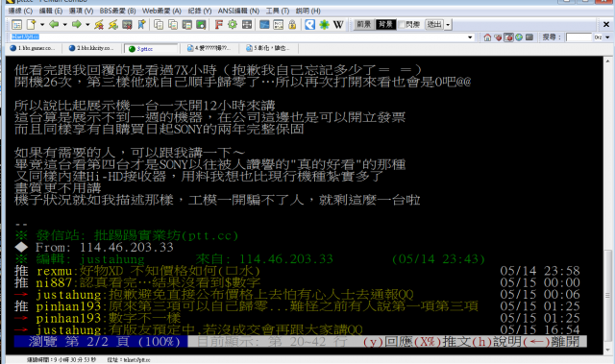Image resolution: width=615 pixels, height=364 pixels.
Task: Switch to the 1.bbs.gamer.co... tab
Action: [34, 49]
